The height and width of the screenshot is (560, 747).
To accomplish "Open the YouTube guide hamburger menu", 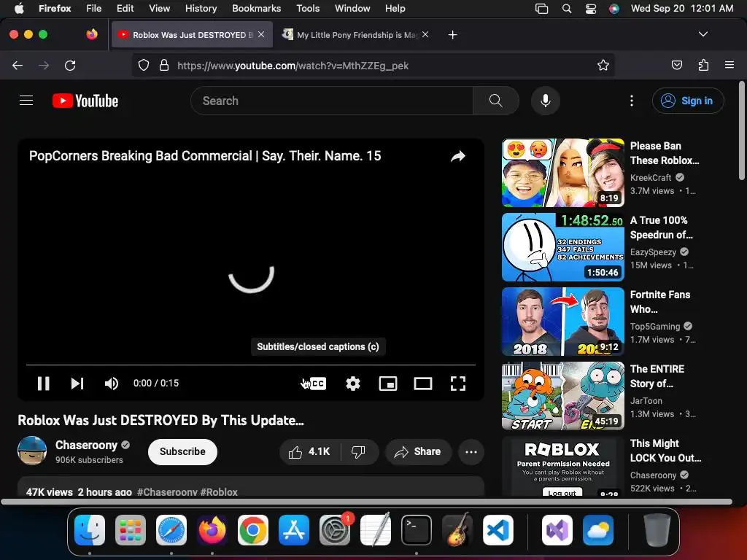I will [x=26, y=101].
